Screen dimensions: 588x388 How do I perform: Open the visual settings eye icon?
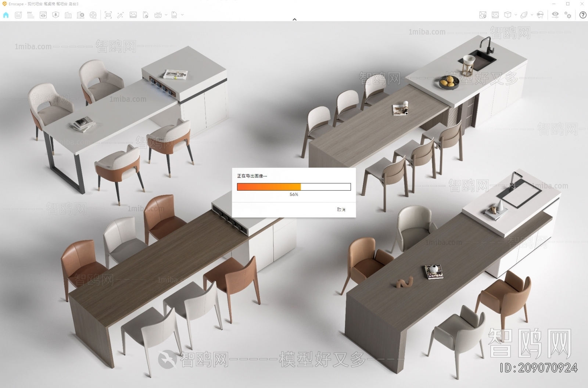click(x=555, y=15)
